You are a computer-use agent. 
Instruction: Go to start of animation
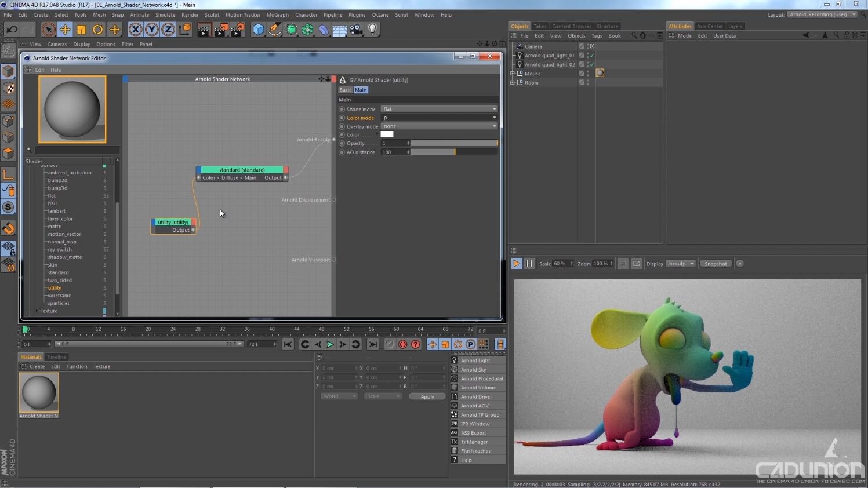coord(288,345)
